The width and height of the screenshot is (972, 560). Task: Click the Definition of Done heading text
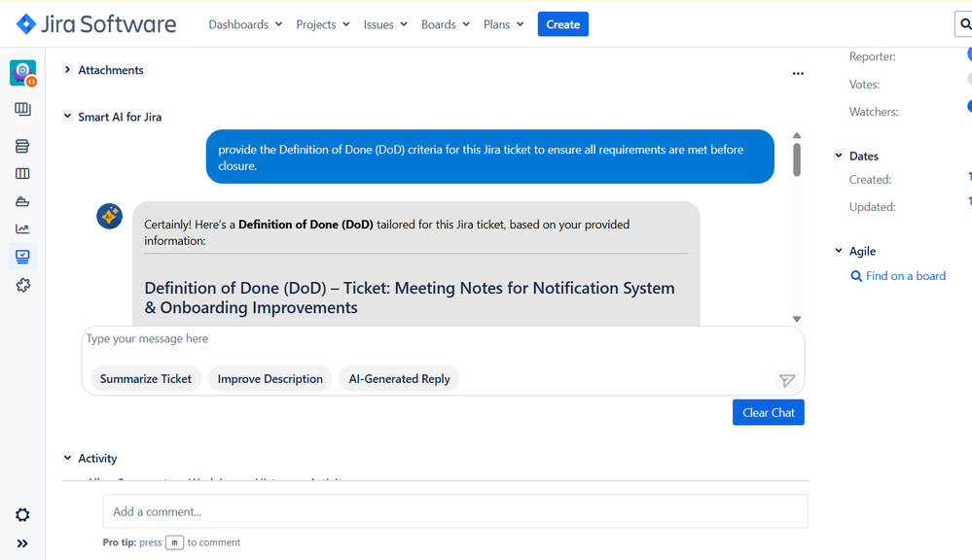pos(409,297)
